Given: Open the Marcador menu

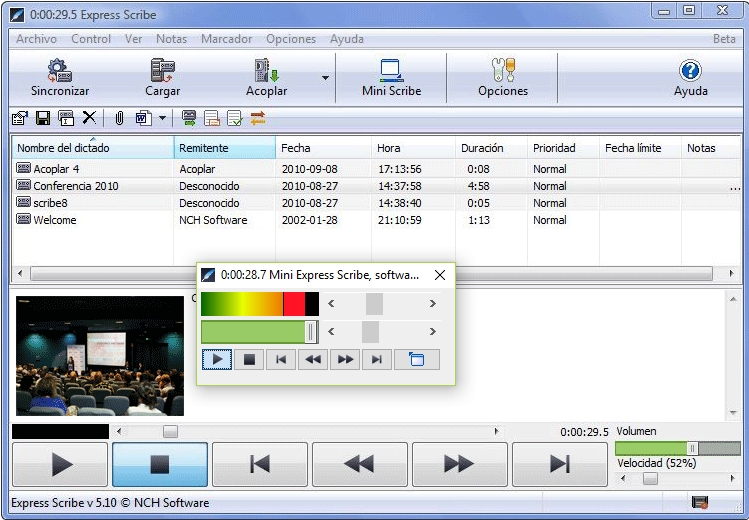Looking at the screenshot, I should pos(226,39).
